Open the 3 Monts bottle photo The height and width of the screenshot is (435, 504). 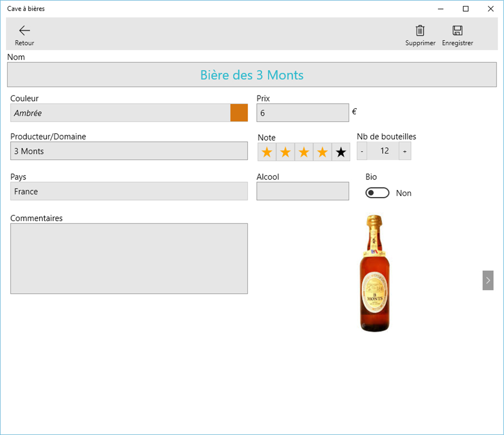[x=375, y=273]
